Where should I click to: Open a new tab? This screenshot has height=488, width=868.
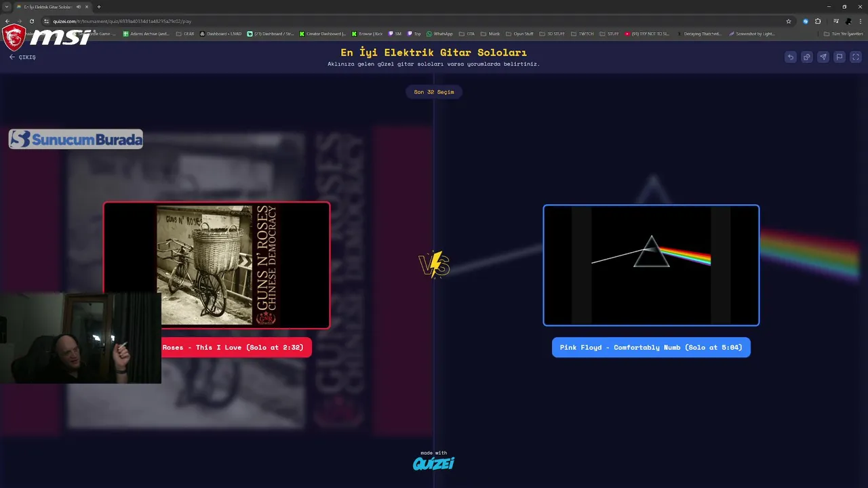pos(99,7)
